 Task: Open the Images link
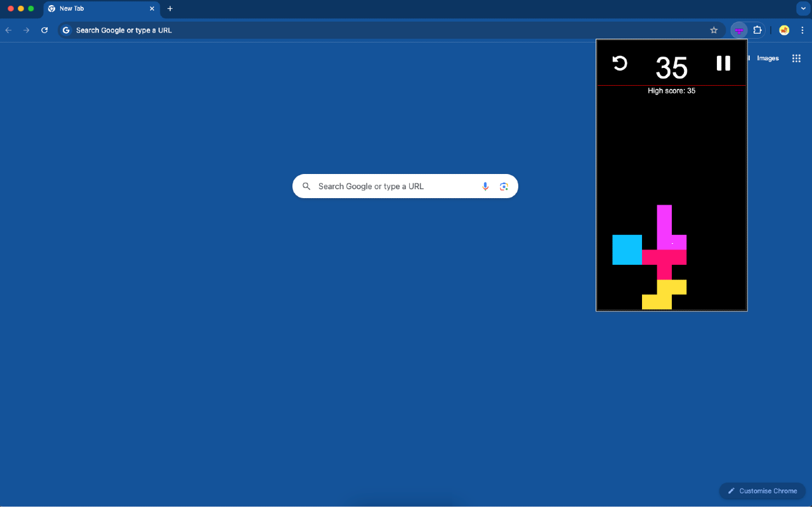click(x=768, y=58)
